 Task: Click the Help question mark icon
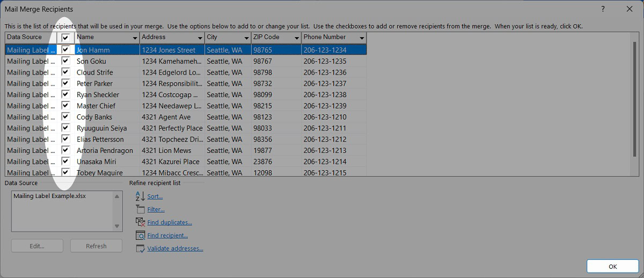coord(603,9)
